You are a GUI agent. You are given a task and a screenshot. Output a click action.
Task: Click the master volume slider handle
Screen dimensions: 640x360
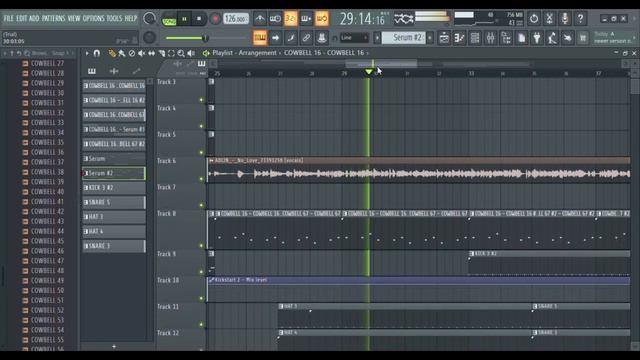(205, 38)
